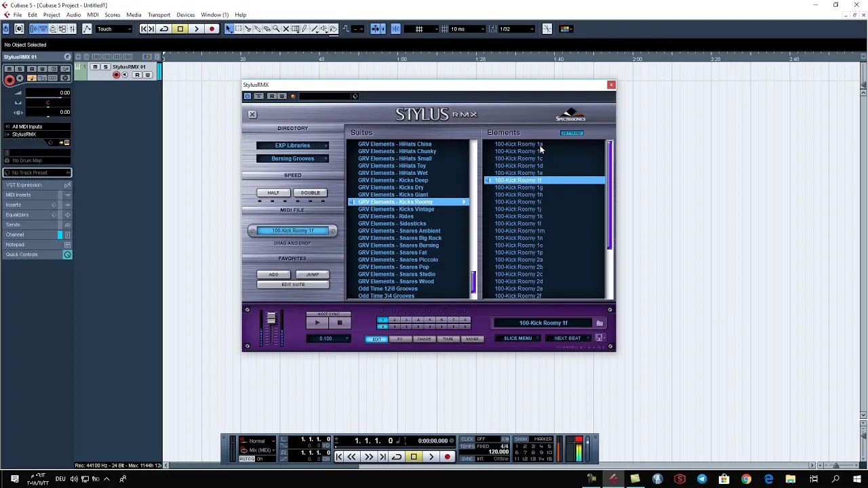The image size is (868, 488).
Task: Toggle record enable on StylusRMX 01 track
Action: pyautogui.click(x=116, y=75)
